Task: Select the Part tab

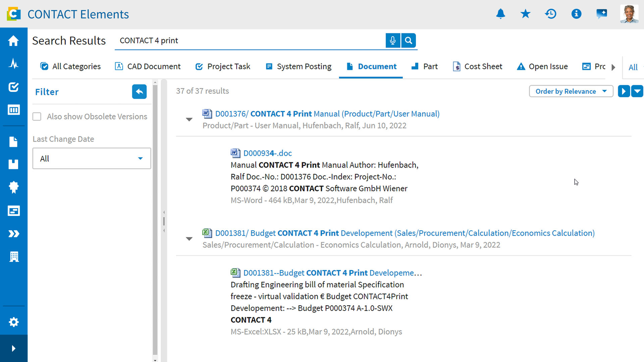Action: (425, 66)
